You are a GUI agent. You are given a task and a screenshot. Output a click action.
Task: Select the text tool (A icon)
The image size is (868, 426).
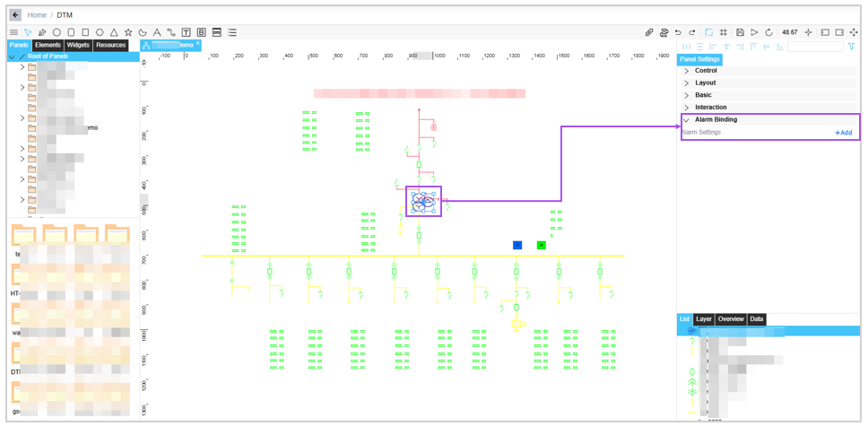coord(157,32)
